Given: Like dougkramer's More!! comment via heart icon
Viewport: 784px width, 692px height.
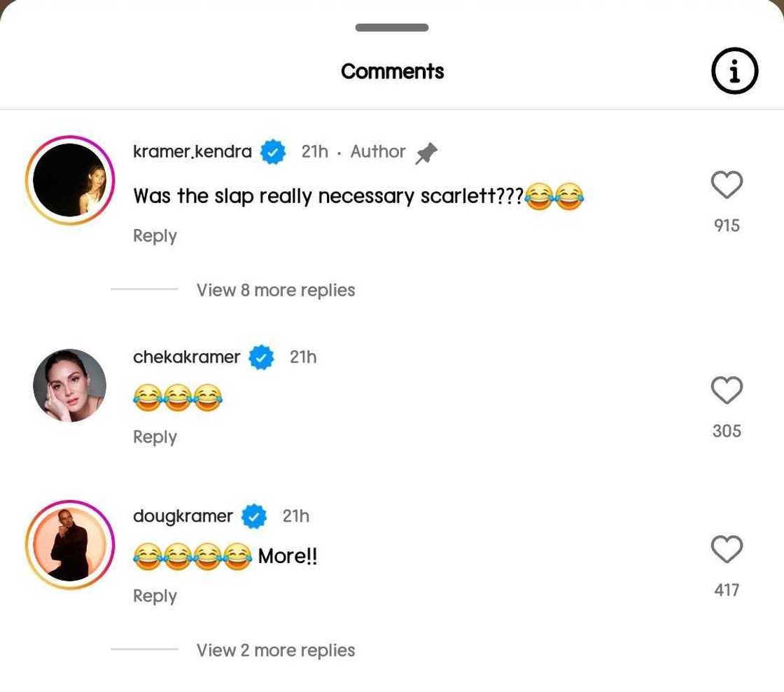Looking at the screenshot, I should click(x=726, y=548).
